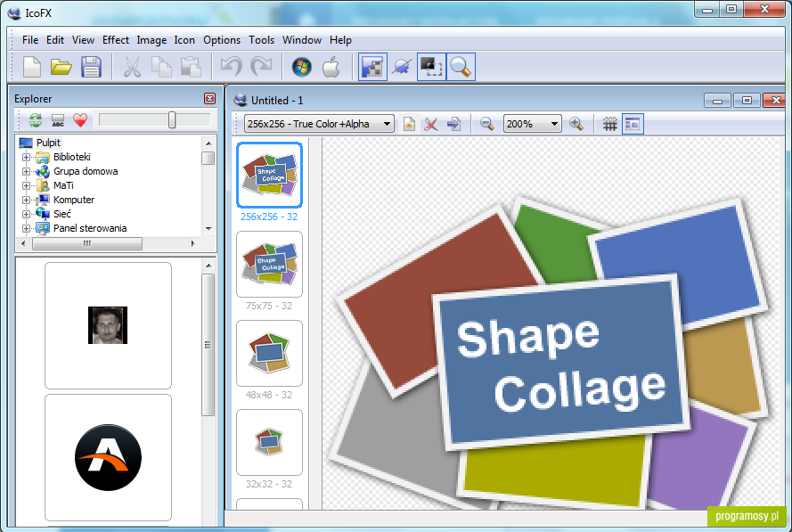Copy using the main toolbar copy icon
This screenshot has height=532, width=792.
tap(161, 67)
